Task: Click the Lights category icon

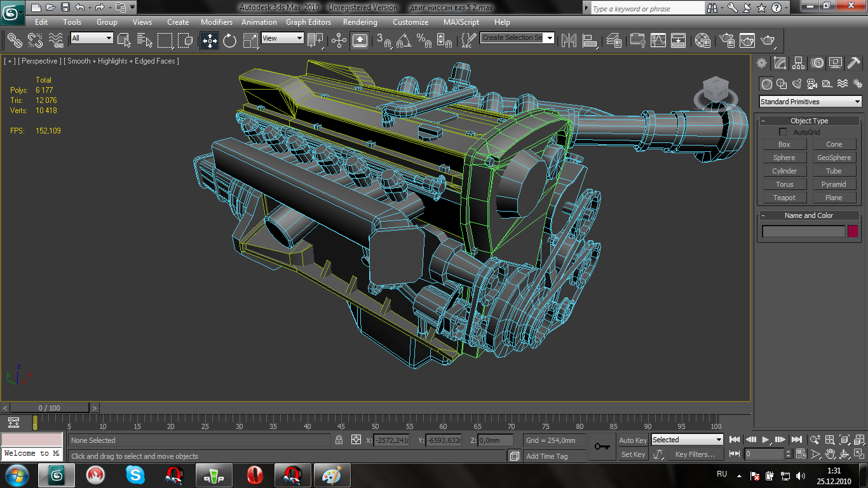Action: [797, 84]
